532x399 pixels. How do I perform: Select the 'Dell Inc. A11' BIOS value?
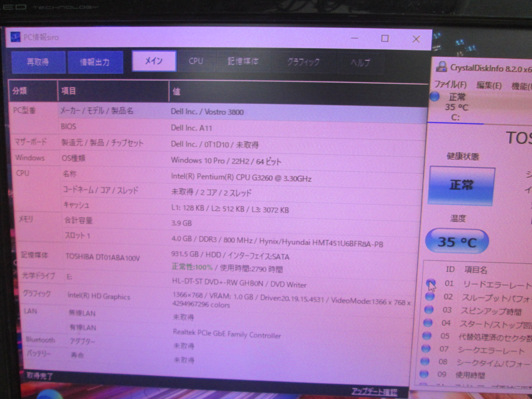pyautogui.click(x=191, y=128)
